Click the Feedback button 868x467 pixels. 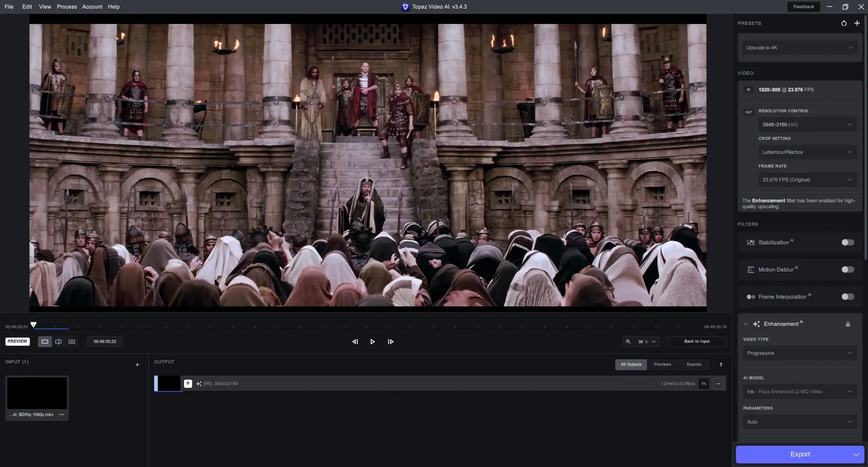[803, 7]
